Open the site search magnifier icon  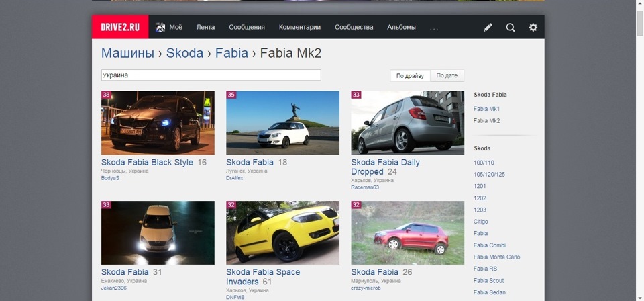click(x=511, y=27)
